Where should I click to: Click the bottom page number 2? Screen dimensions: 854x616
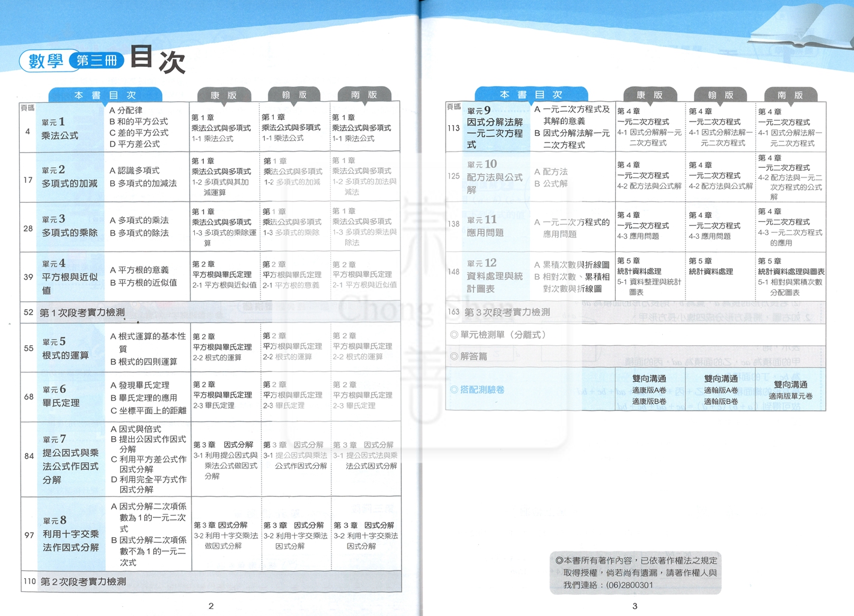coord(211,606)
